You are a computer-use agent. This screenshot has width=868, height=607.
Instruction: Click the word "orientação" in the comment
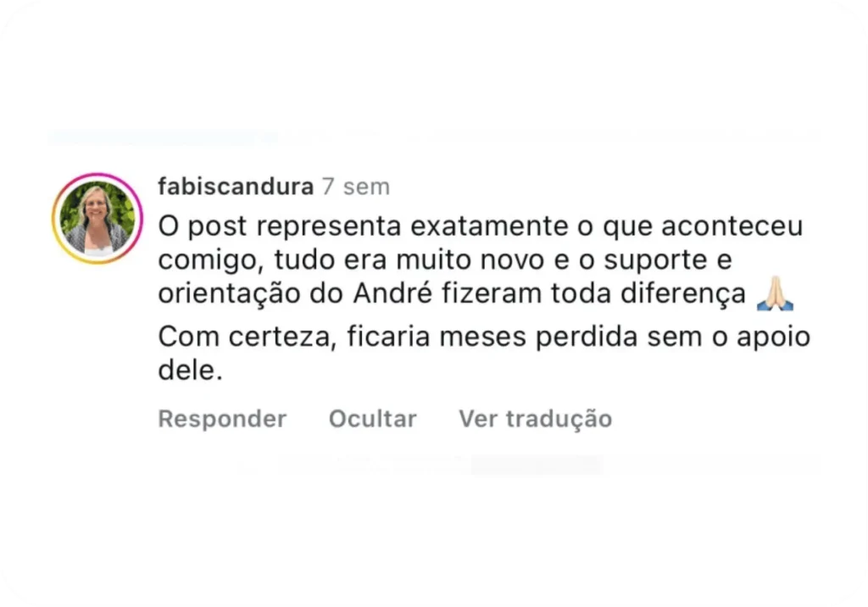229,294
